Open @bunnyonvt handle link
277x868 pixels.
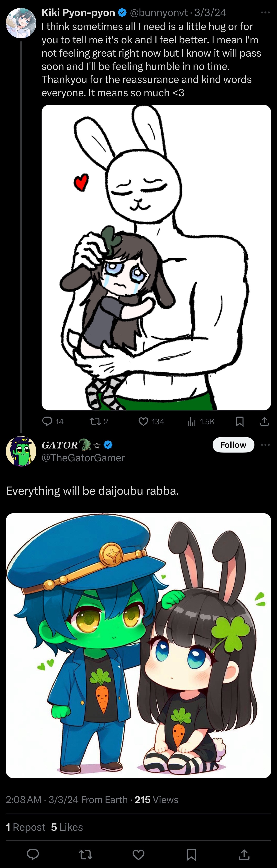click(x=158, y=12)
